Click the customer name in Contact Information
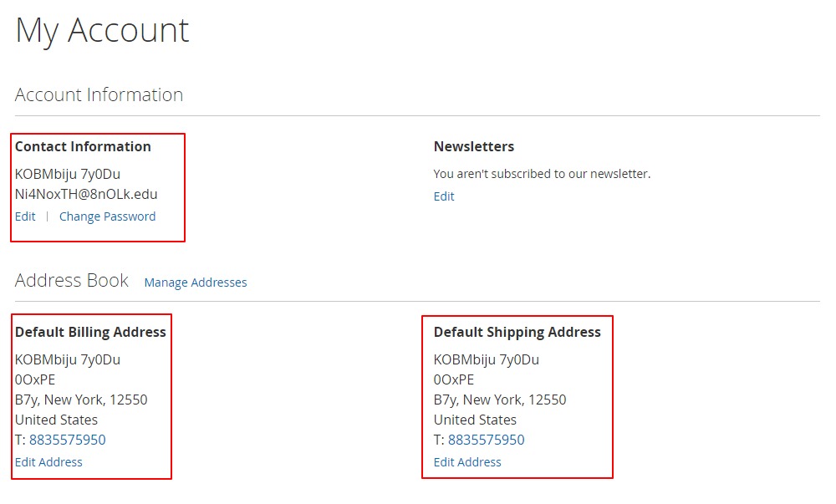Screen dimensions: 836x504 pos(68,175)
